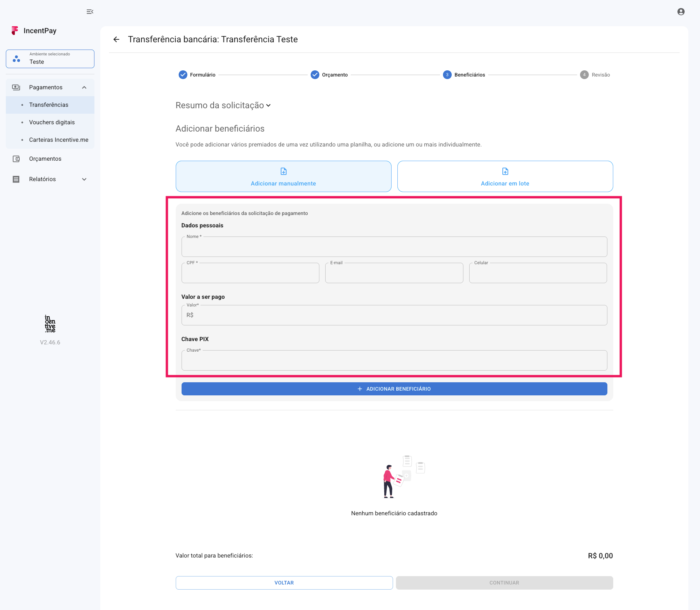Click the Orçamentos wallet icon
The height and width of the screenshot is (610, 700).
tap(16, 159)
